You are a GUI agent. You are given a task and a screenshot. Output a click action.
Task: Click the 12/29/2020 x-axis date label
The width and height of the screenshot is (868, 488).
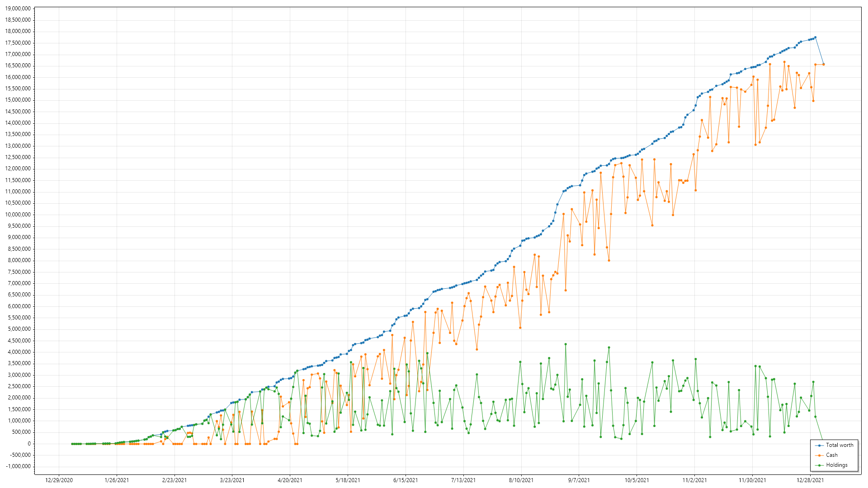click(59, 480)
